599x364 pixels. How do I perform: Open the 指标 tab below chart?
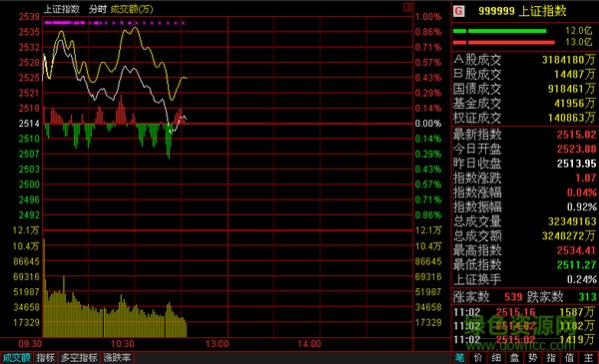click(x=46, y=357)
